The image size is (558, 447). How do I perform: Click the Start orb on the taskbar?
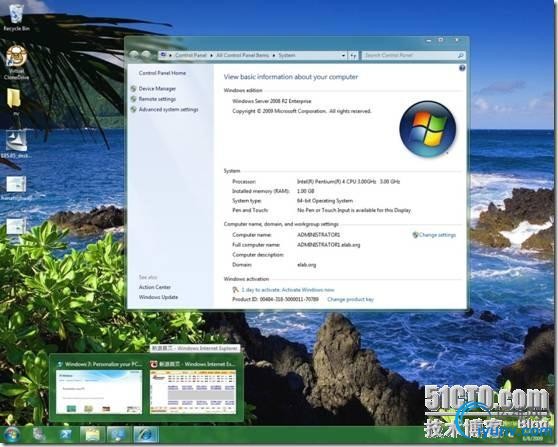12,435
